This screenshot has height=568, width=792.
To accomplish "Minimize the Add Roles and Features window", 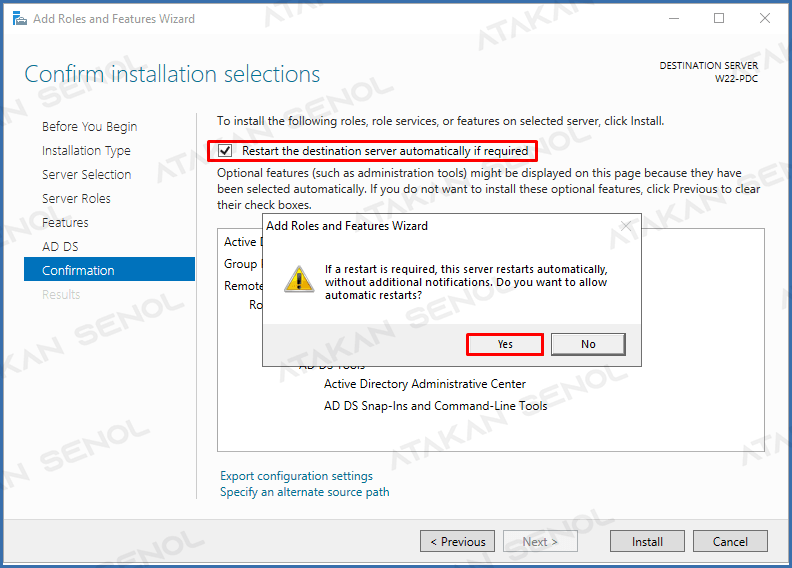I will click(x=674, y=19).
